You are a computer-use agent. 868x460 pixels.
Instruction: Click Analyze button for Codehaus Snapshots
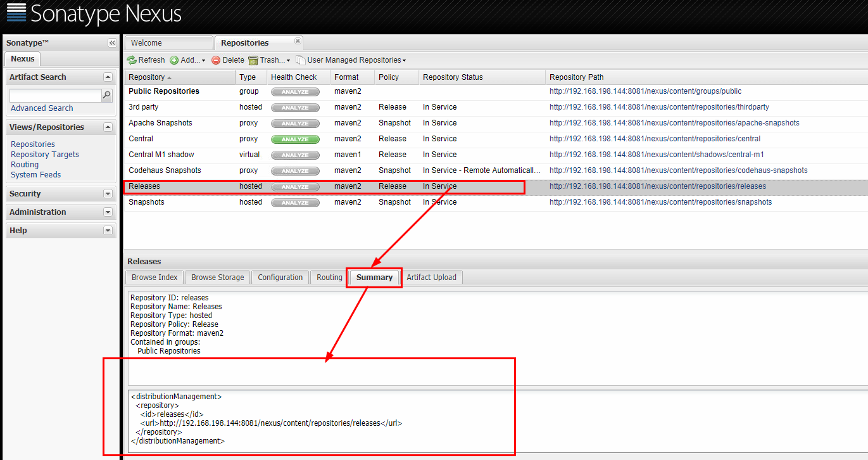tap(295, 171)
